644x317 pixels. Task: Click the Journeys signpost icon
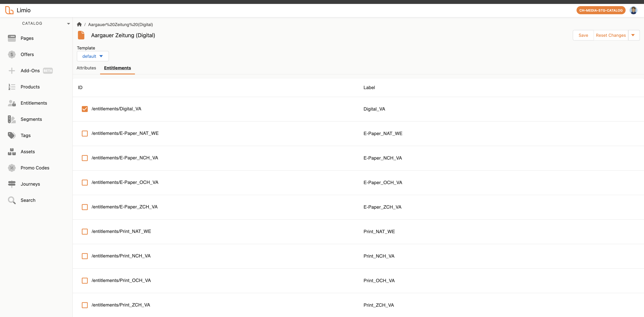point(12,184)
